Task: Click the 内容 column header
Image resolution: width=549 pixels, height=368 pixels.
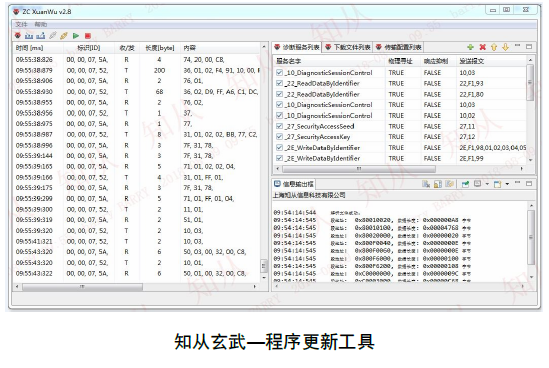Action: 189,48
